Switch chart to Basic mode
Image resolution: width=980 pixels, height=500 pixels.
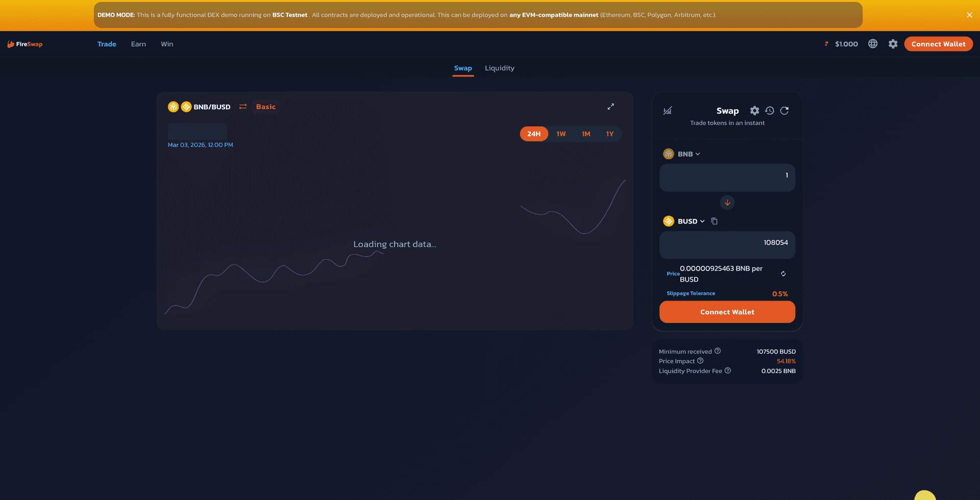click(x=265, y=107)
